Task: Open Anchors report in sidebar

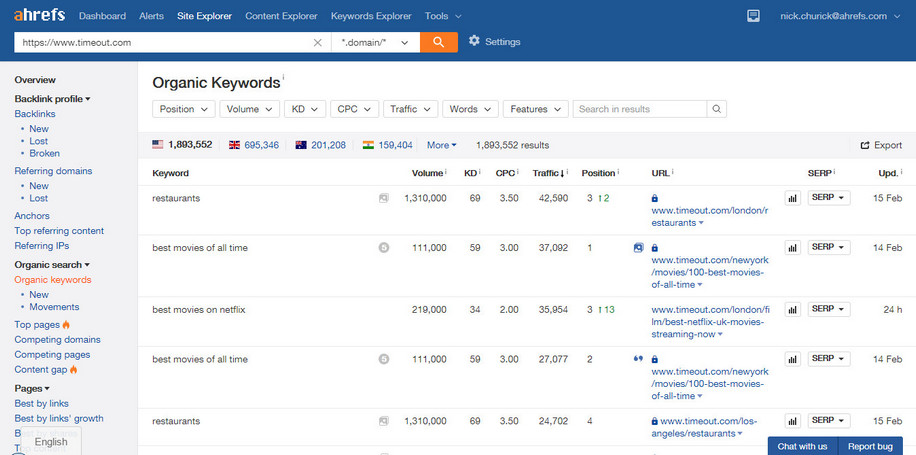Action: click(32, 216)
